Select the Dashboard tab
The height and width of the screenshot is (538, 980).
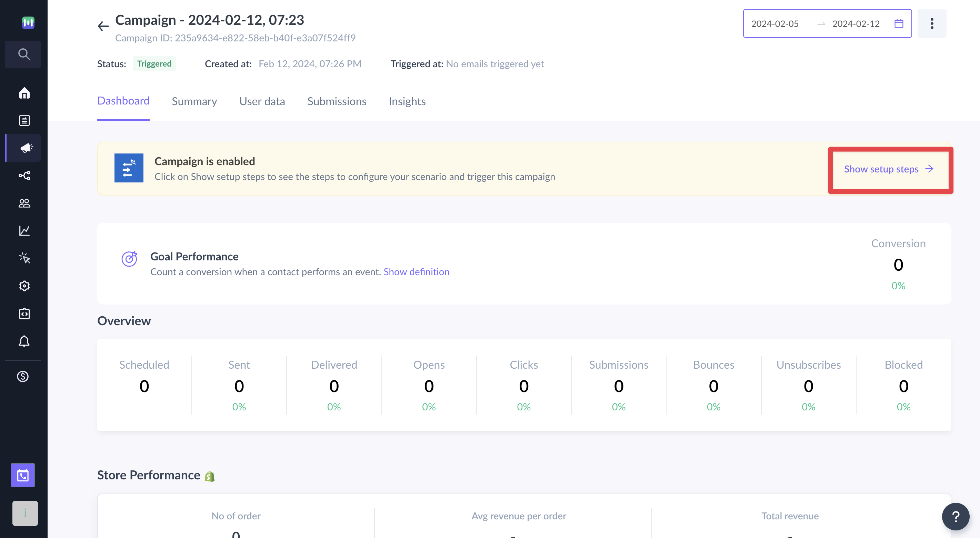pos(123,101)
